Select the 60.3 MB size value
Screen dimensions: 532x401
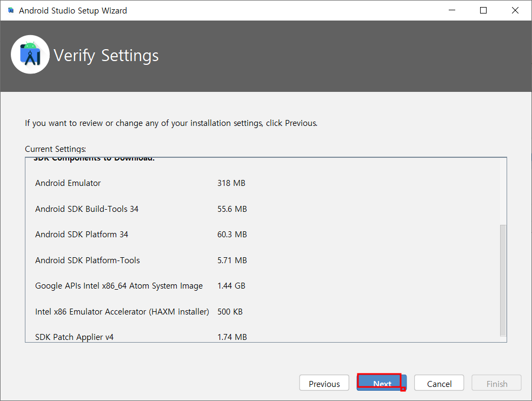[232, 235]
